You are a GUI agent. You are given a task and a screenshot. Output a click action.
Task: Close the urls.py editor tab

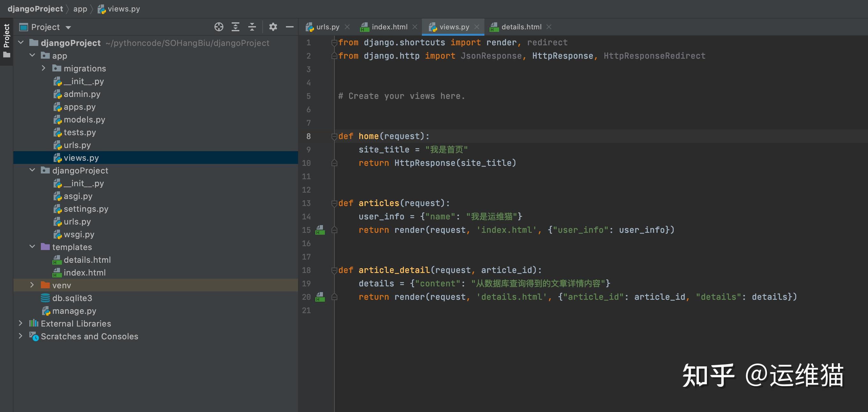(x=347, y=27)
